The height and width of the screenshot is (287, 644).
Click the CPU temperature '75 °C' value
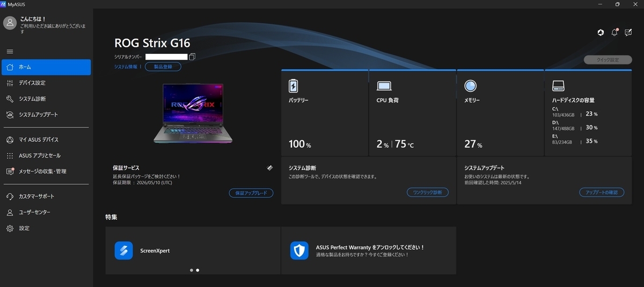405,145
